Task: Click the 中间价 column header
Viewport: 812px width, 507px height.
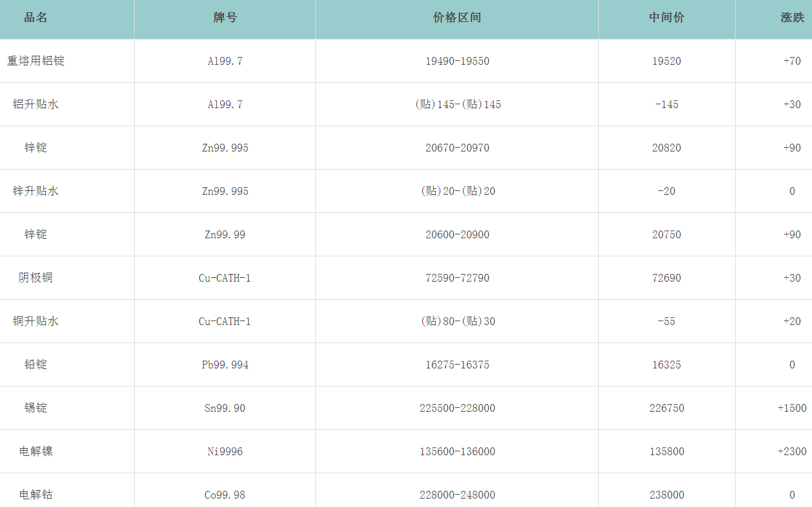Action: (666, 18)
